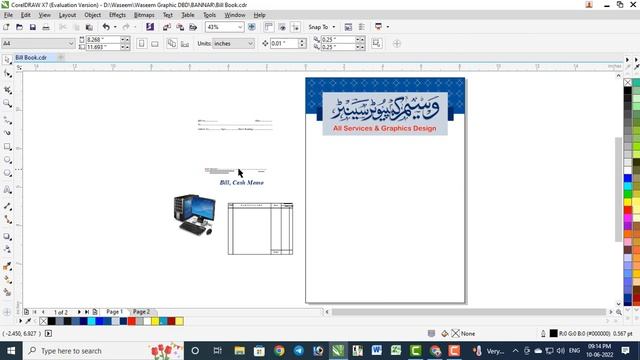Select the Shape tool
The width and height of the screenshot is (640, 360).
click(x=7, y=73)
